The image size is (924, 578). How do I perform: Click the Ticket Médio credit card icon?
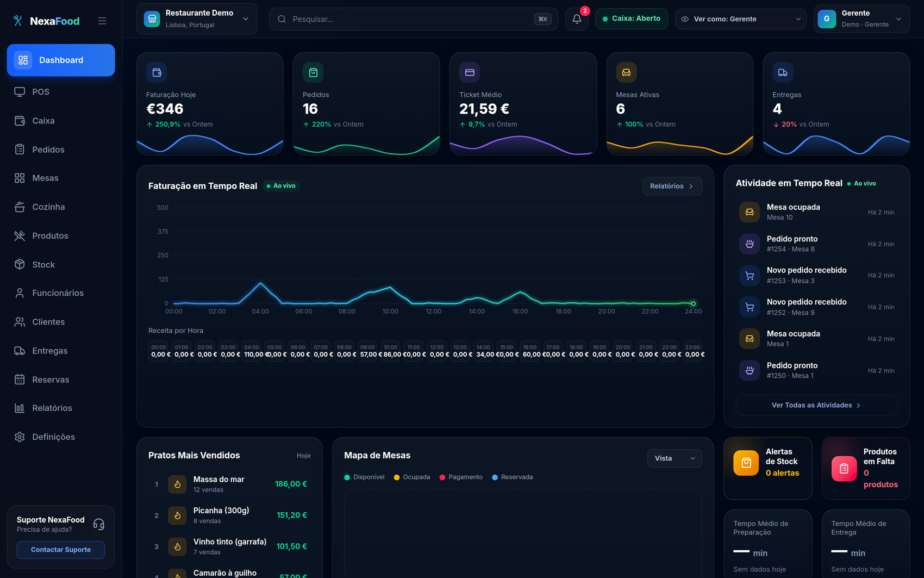coord(470,72)
